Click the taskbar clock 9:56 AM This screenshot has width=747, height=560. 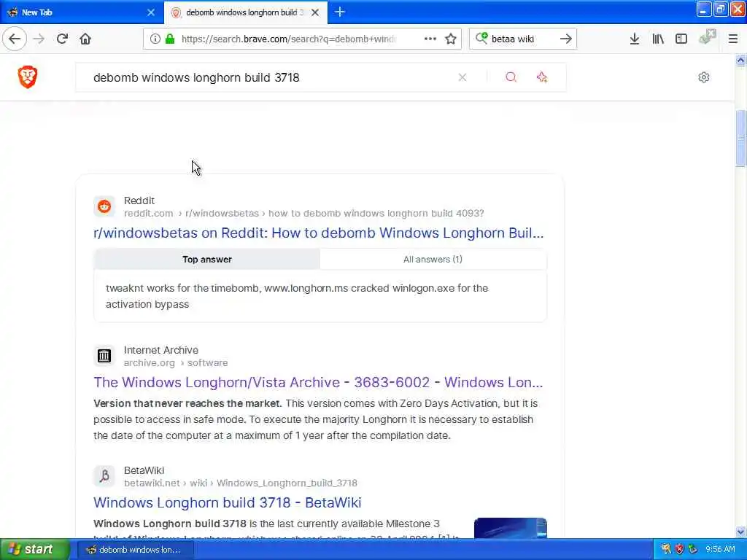[720, 550]
